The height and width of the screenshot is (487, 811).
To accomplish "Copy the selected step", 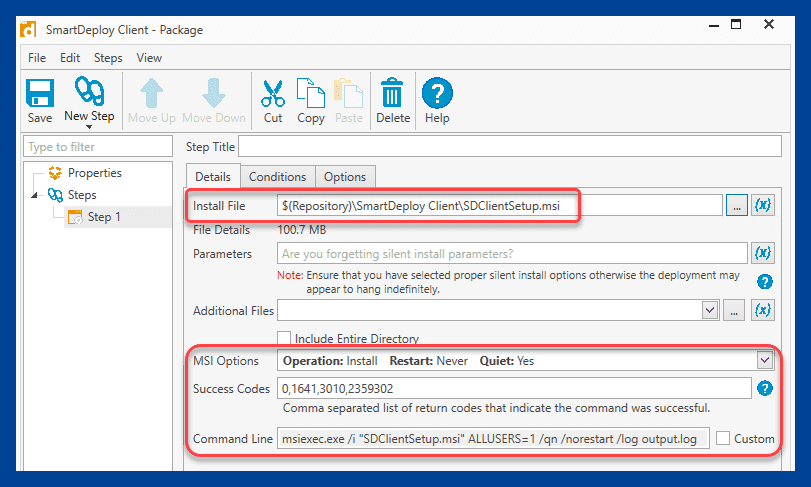I will (310, 101).
